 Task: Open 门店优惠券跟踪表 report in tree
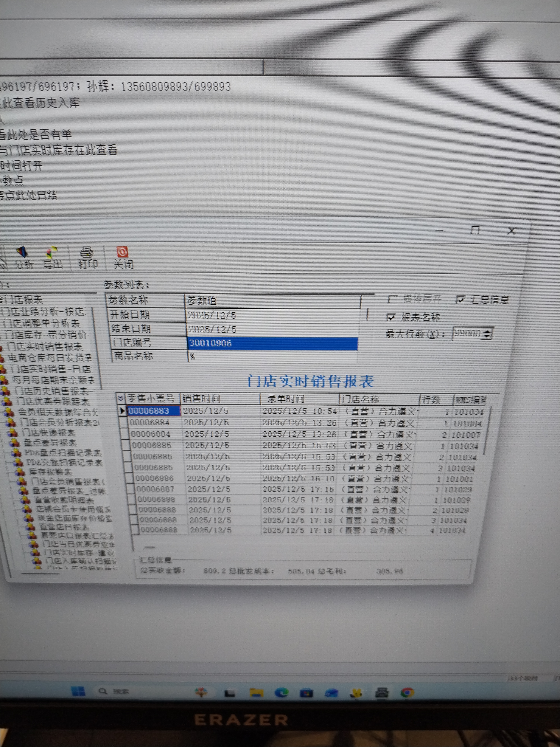coord(53,402)
